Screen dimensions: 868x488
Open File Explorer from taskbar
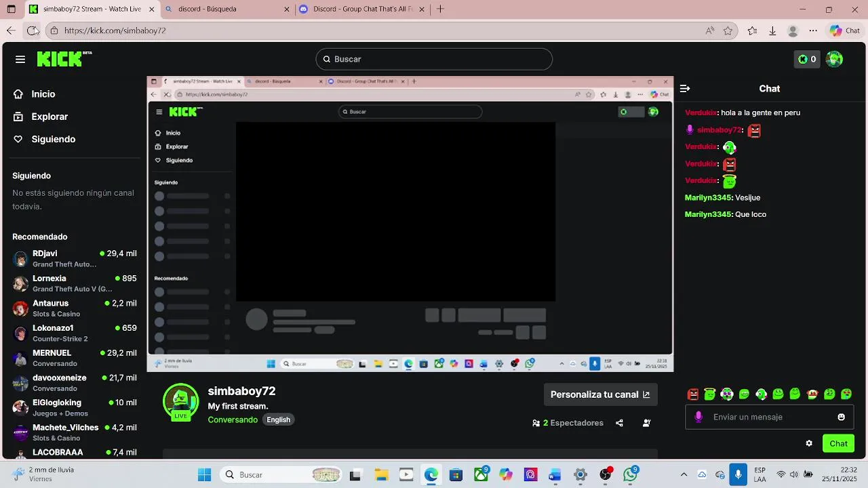(381, 475)
